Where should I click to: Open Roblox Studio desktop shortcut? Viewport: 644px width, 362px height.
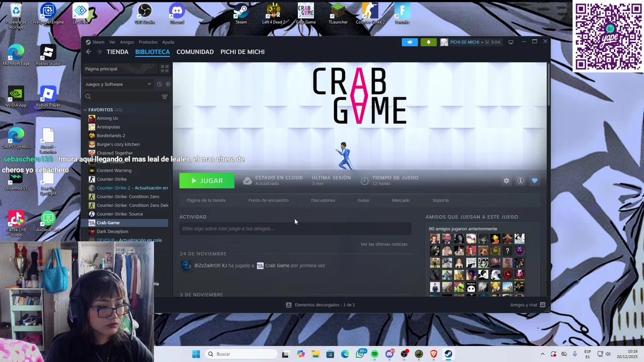click(48, 55)
